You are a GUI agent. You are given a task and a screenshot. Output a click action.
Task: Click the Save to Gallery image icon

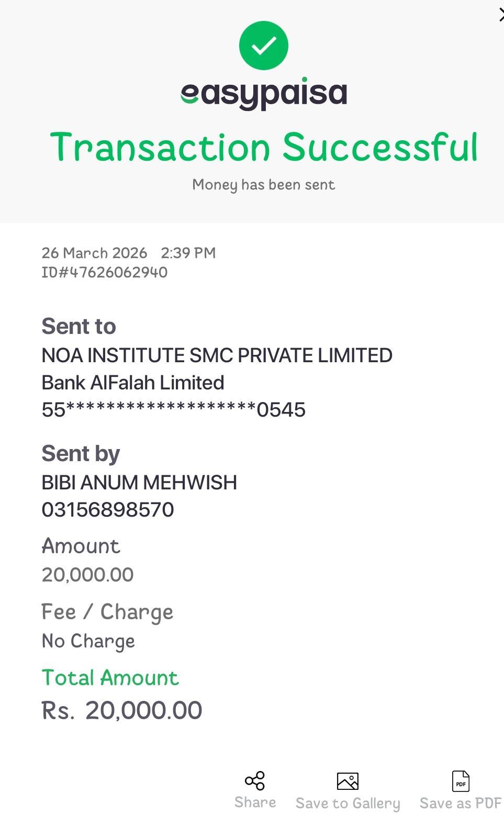[348, 781]
